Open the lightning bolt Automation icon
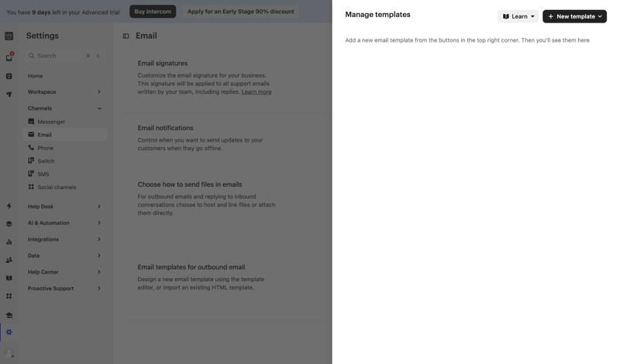The width and height of the screenshot is (620, 364). (9, 206)
